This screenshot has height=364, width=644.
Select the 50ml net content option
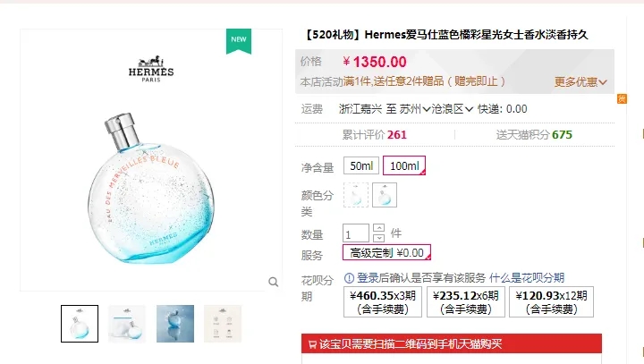tap(361, 165)
